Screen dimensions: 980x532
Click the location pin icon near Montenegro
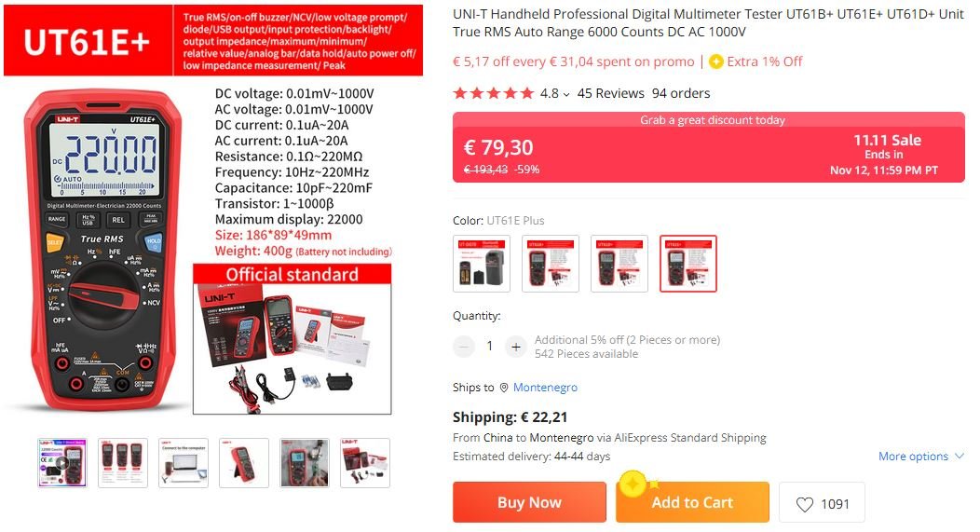tap(504, 388)
